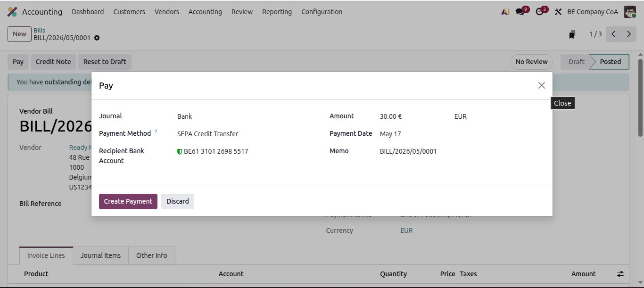This screenshot has height=288, width=644.
Task: Open the Vendors menu
Action: tap(167, 12)
